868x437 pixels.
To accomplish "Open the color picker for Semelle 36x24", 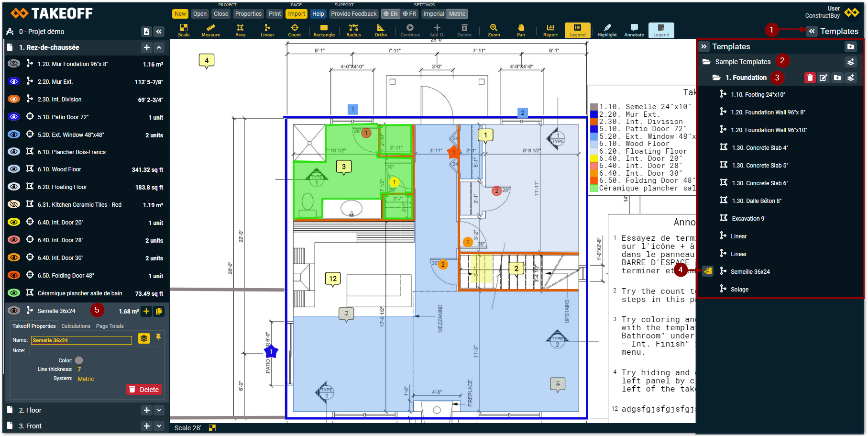I will pos(78,360).
